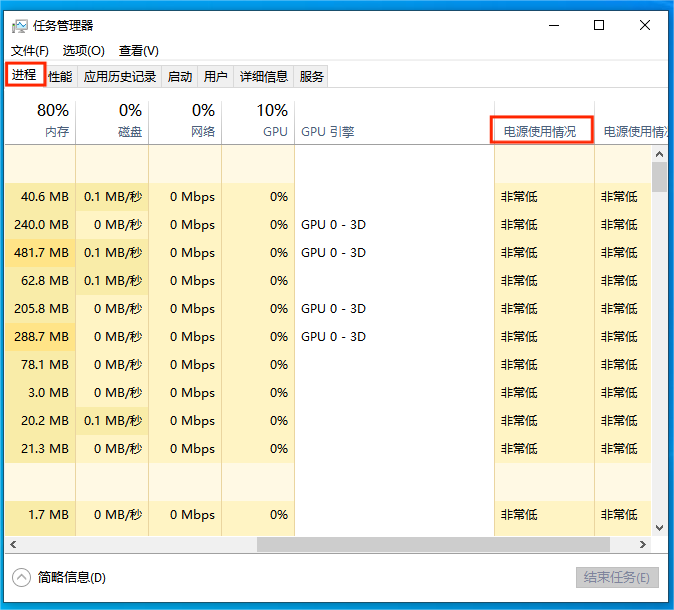Sort by GPU usage column header
The width and height of the screenshot is (674, 610).
click(258, 121)
